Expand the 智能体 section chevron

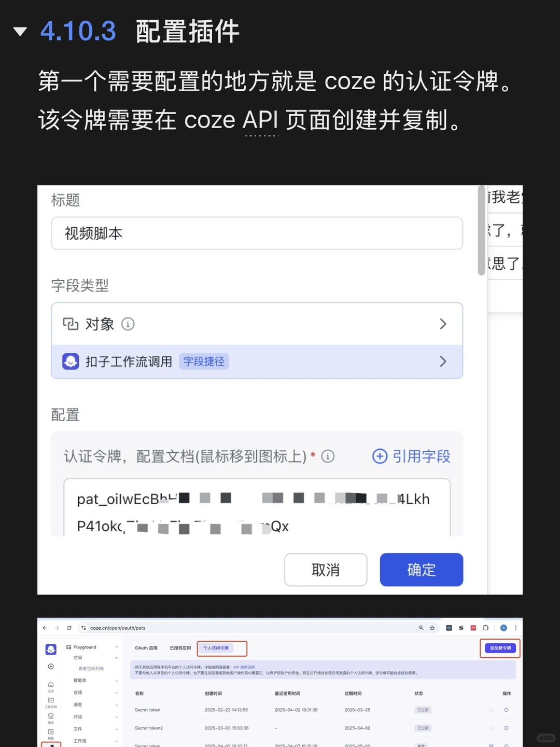tap(117, 681)
